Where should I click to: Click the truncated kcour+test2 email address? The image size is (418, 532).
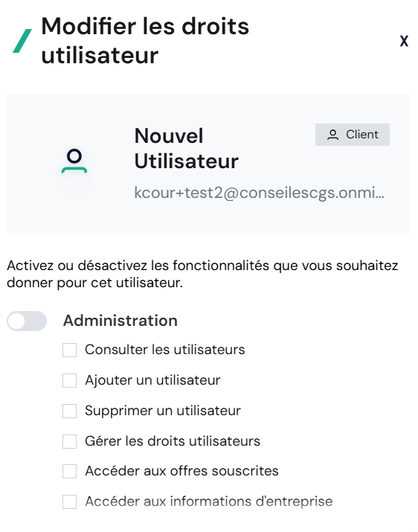coord(260,193)
